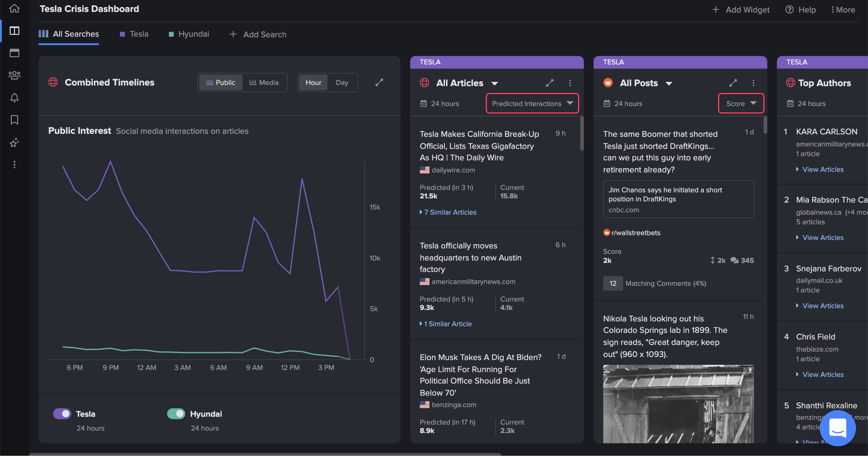Click calendar icon in All Posts widget
The width and height of the screenshot is (868, 457).
tap(607, 104)
